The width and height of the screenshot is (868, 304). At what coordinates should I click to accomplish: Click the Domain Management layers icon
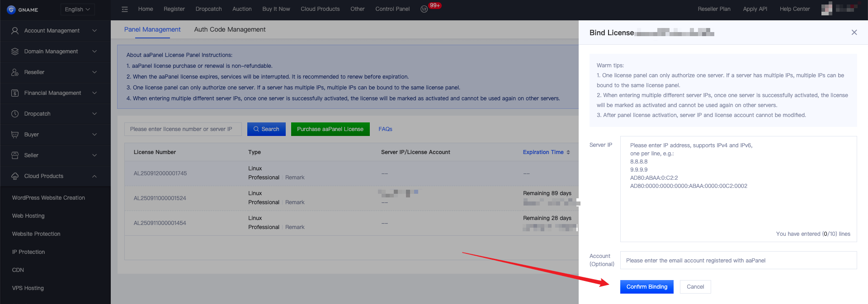tap(15, 51)
